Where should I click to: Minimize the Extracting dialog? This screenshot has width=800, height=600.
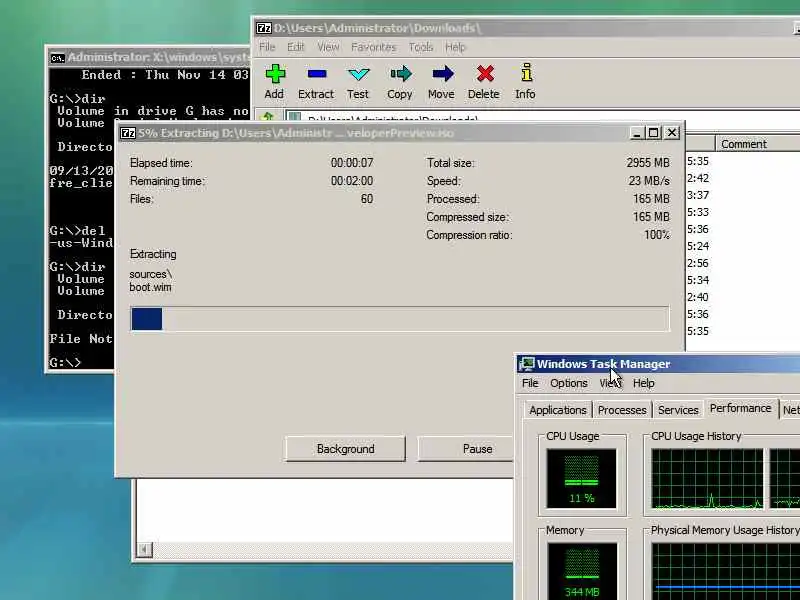click(636, 133)
